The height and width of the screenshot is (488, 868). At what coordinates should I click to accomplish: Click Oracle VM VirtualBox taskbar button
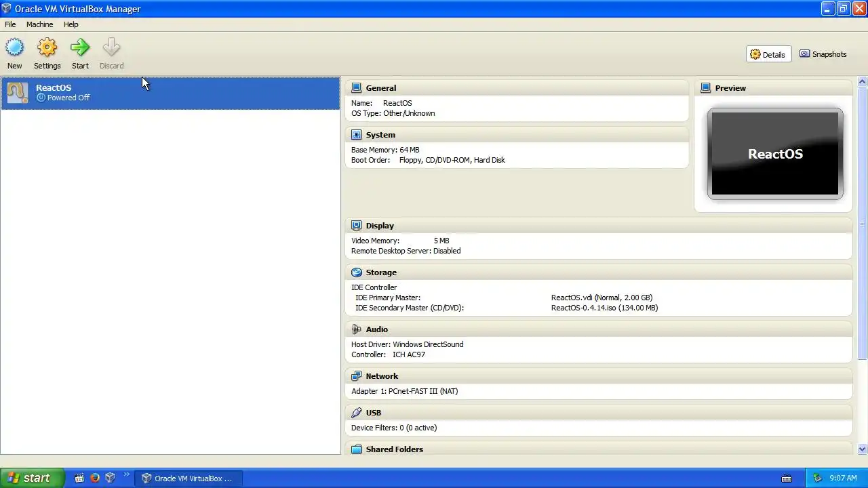click(187, 479)
